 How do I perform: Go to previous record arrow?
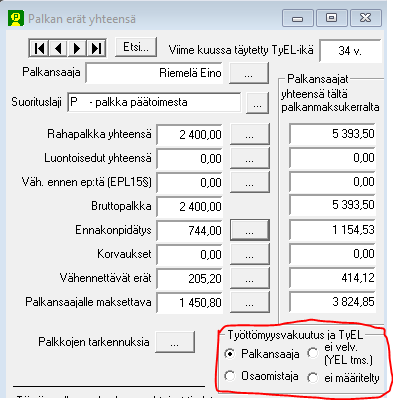58,48
